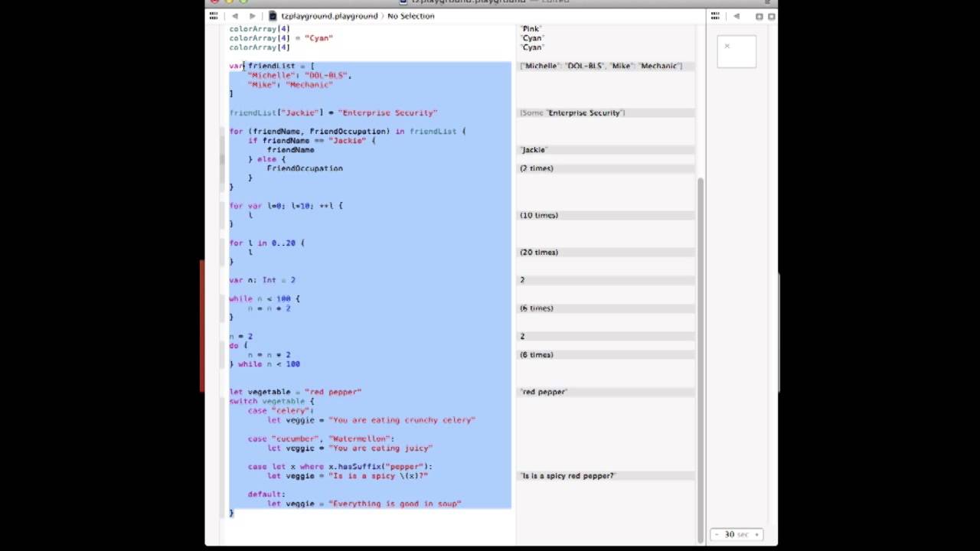Navigate forward using the forward arrow

252,15
